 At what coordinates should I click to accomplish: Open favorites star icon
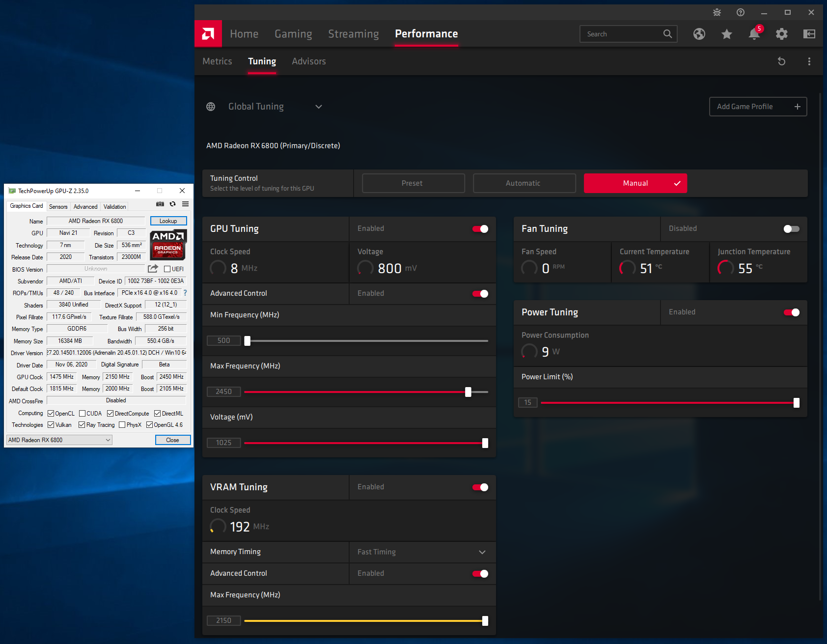click(727, 34)
